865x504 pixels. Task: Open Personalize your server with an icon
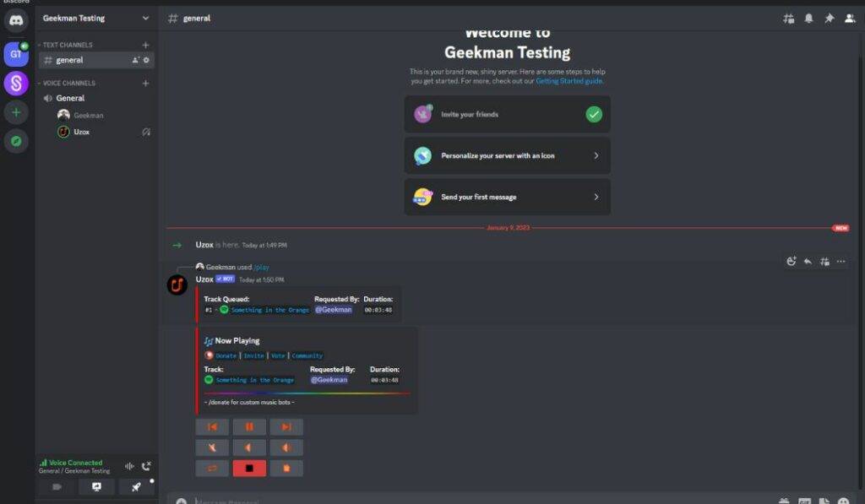507,155
